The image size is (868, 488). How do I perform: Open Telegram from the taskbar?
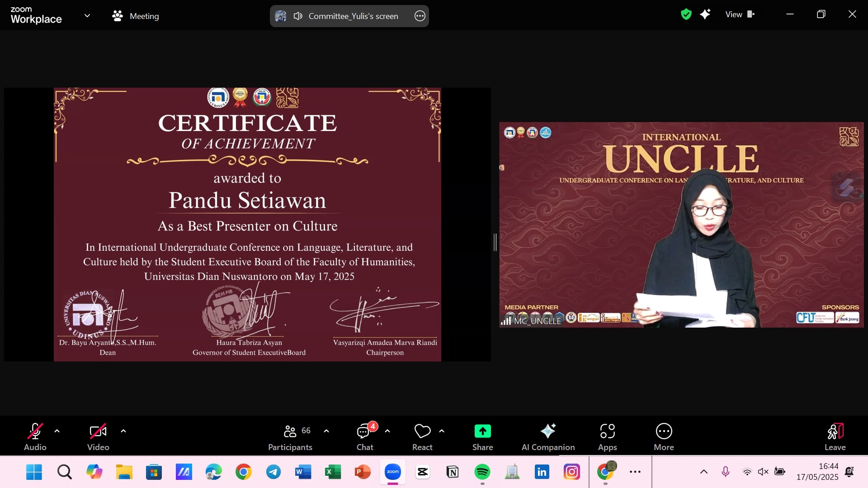point(273,472)
